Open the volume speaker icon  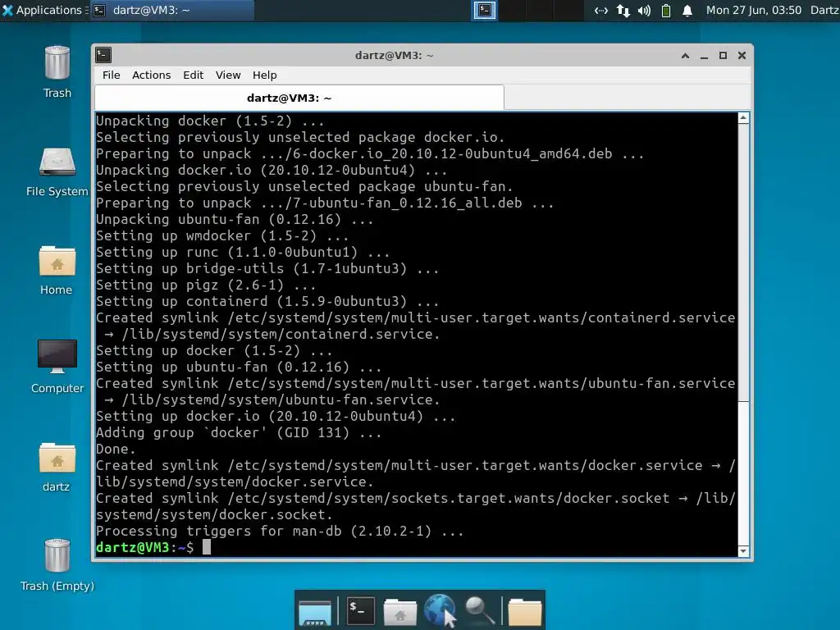pos(645,11)
